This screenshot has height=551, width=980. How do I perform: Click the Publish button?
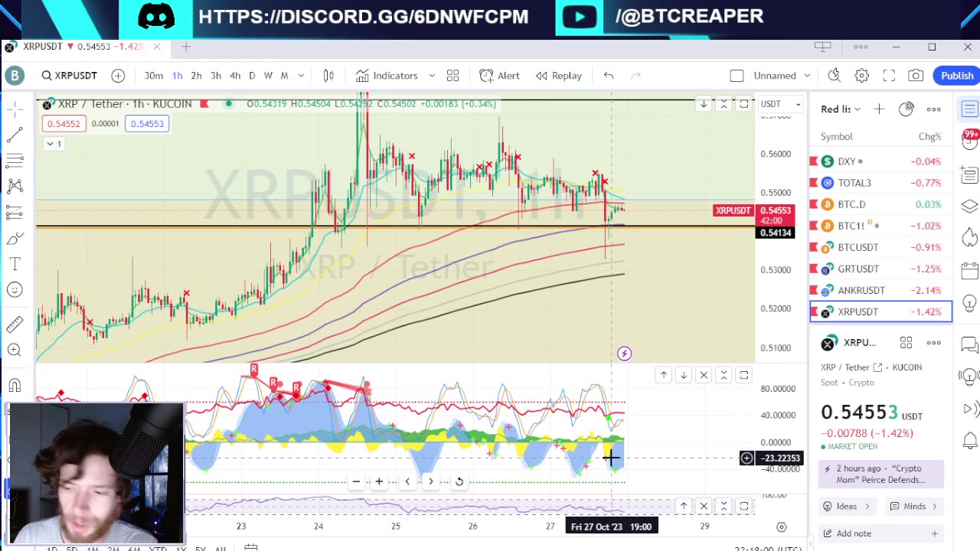coord(957,75)
